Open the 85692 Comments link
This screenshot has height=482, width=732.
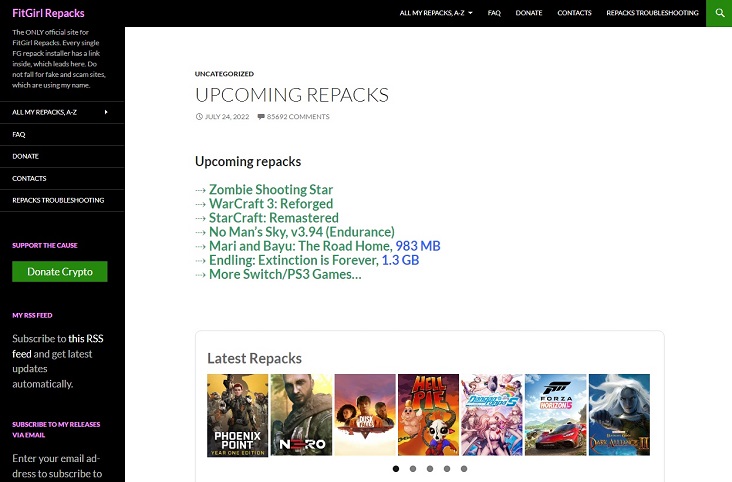(x=298, y=117)
